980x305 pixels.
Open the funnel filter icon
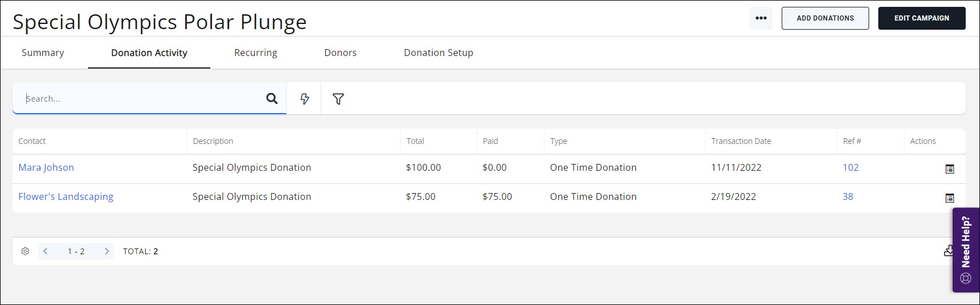pyautogui.click(x=338, y=99)
